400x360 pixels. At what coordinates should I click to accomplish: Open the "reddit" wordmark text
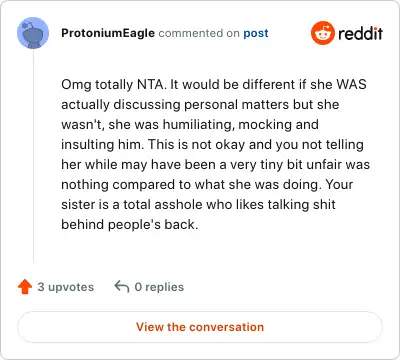(360, 33)
